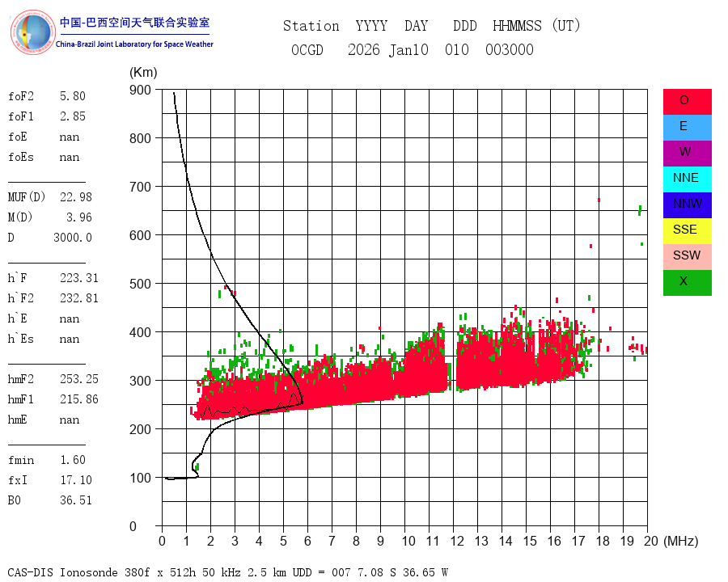
Task: Click the purple W legend swatch
Action: tap(687, 154)
